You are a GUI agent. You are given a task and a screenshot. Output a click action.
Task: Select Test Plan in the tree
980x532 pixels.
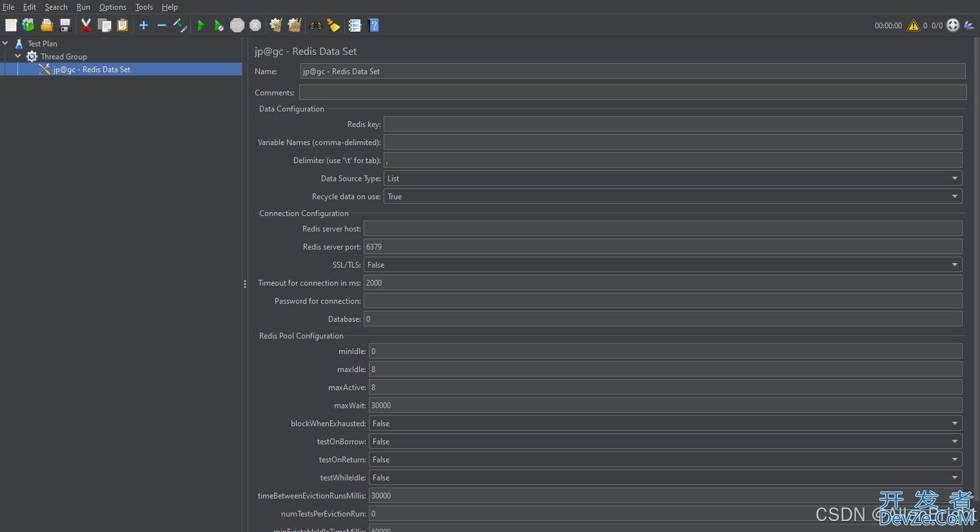coord(43,44)
